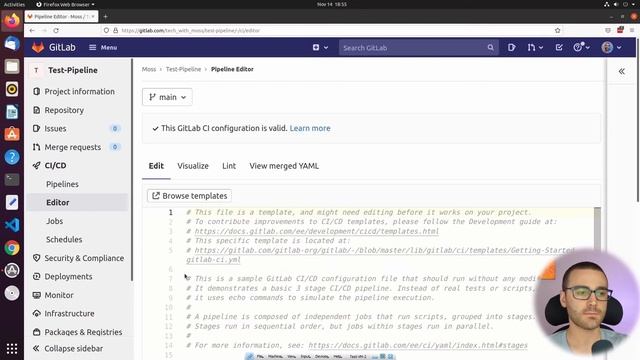Open Help from the dock
The height and width of the screenshot is (360, 640).
12,157
